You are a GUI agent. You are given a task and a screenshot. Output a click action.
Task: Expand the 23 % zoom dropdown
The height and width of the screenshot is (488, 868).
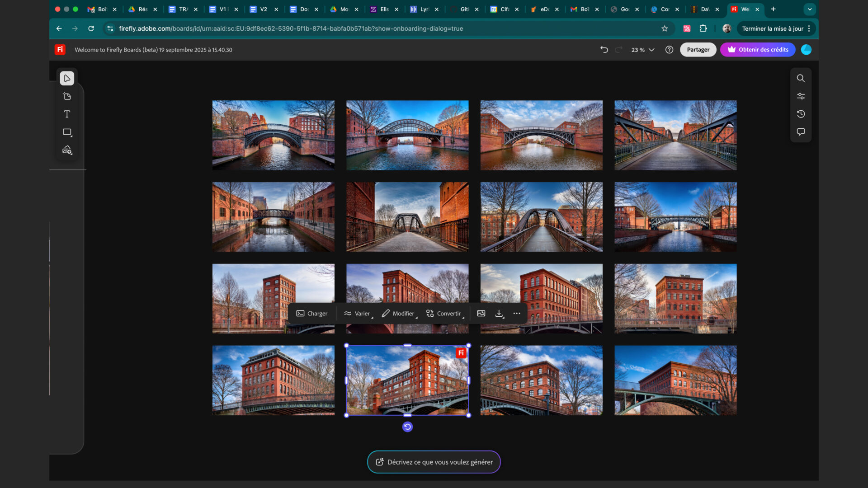tap(643, 50)
